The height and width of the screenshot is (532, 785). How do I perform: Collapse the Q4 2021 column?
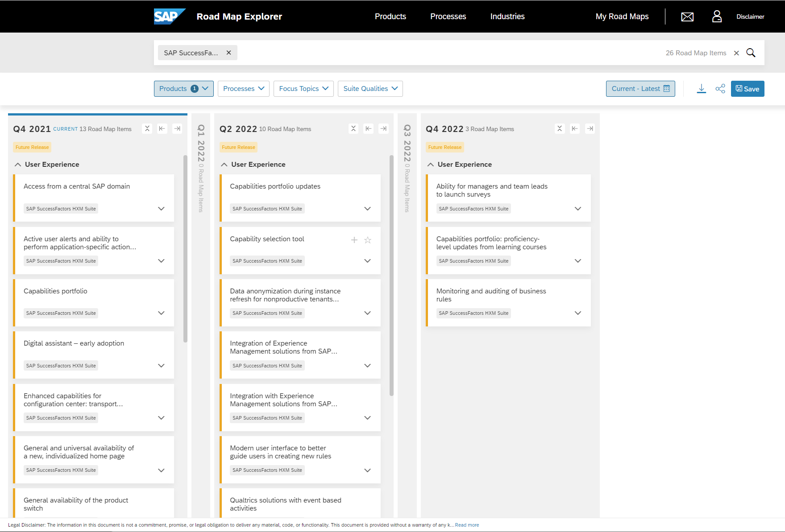pyautogui.click(x=147, y=128)
